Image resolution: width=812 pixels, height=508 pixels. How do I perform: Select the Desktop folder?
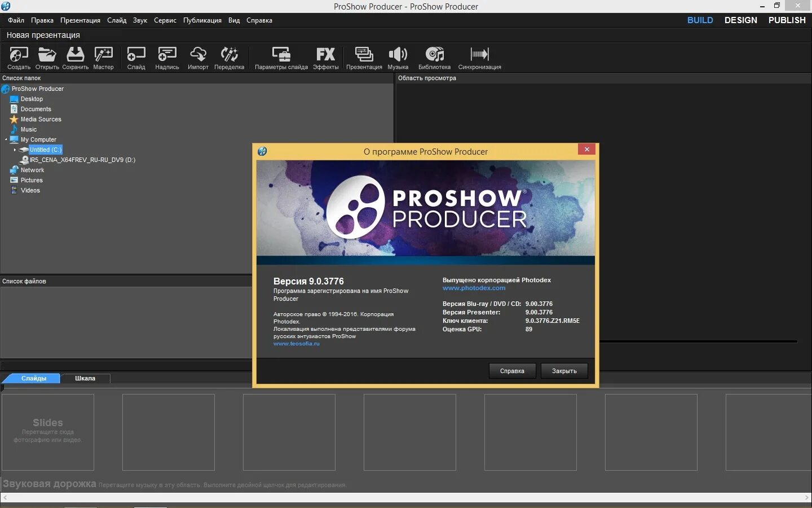click(32, 99)
